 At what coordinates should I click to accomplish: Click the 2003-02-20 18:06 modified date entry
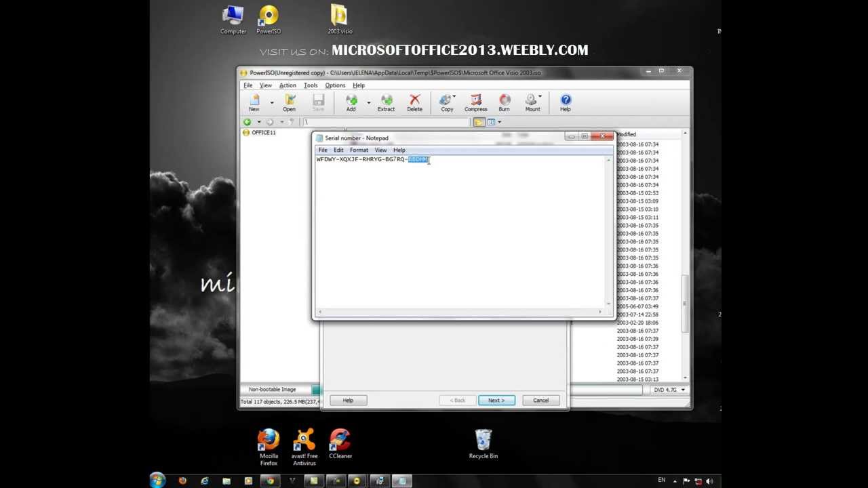[637, 323]
